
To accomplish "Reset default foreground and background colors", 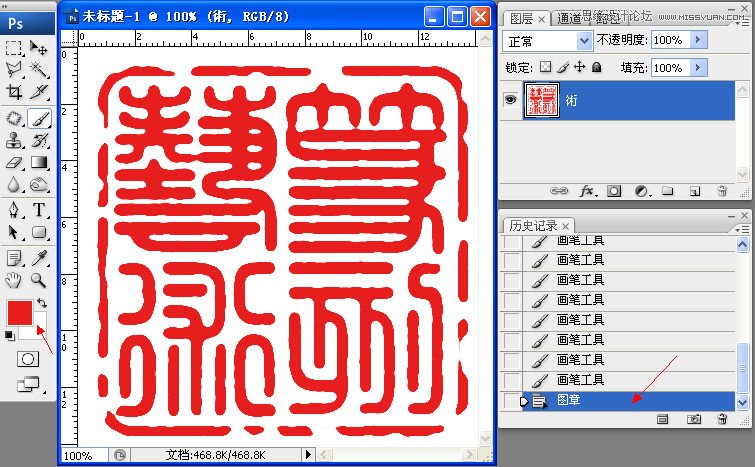I will click(x=9, y=336).
